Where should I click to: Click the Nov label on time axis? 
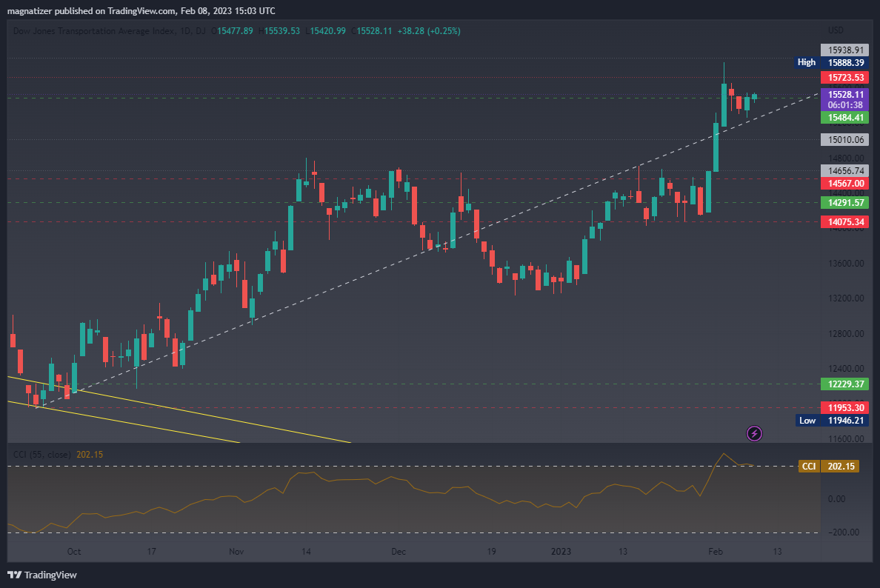236,552
